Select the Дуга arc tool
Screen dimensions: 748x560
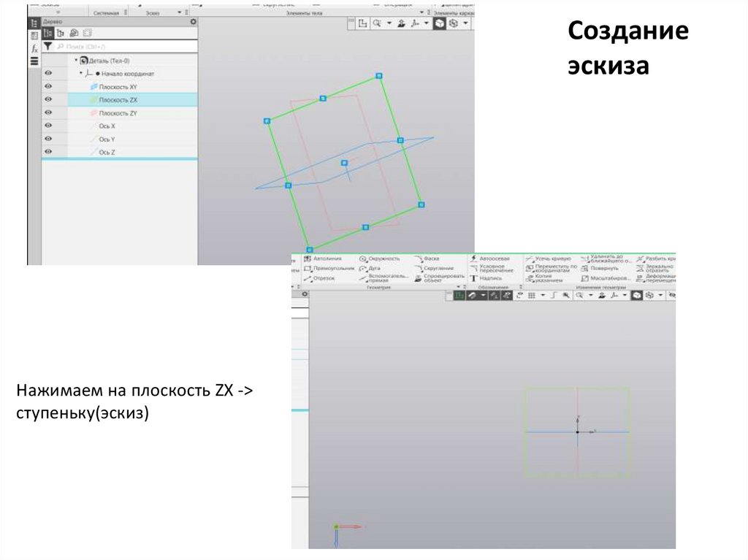pyautogui.click(x=370, y=269)
